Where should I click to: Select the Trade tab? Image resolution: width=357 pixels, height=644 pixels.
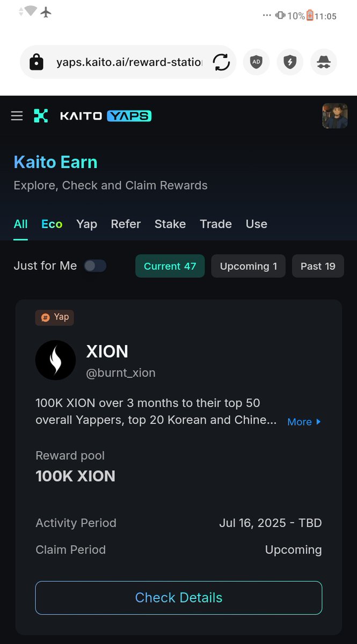coord(216,224)
